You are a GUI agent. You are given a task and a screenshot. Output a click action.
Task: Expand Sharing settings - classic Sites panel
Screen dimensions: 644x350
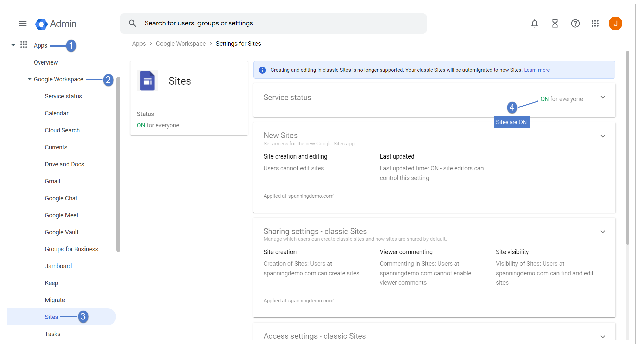click(603, 232)
